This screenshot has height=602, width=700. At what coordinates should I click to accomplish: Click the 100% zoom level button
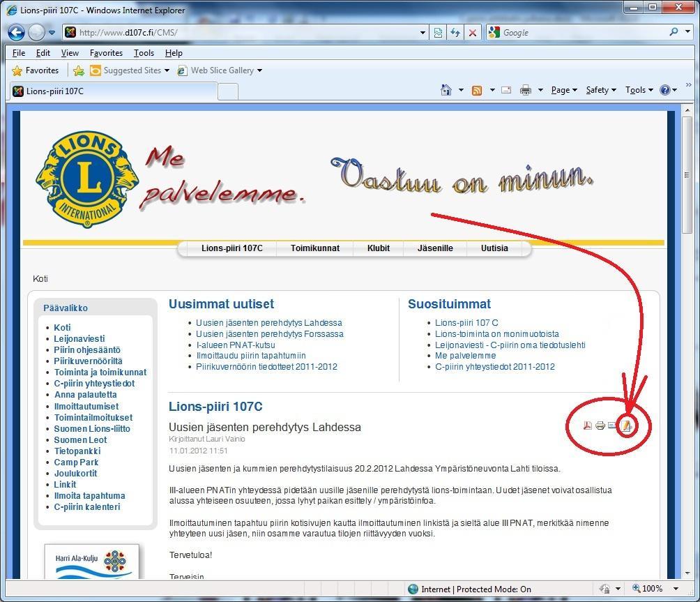tap(648, 589)
